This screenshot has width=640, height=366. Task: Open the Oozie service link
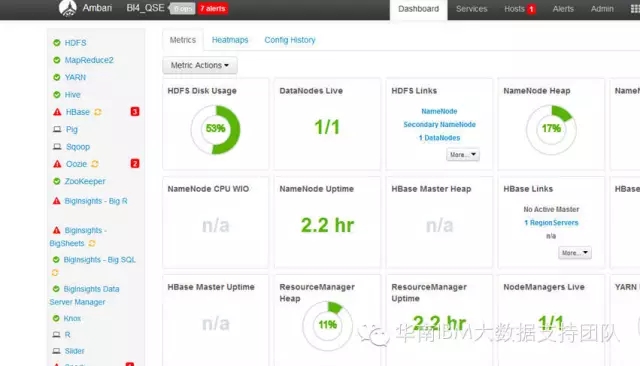tap(76, 164)
